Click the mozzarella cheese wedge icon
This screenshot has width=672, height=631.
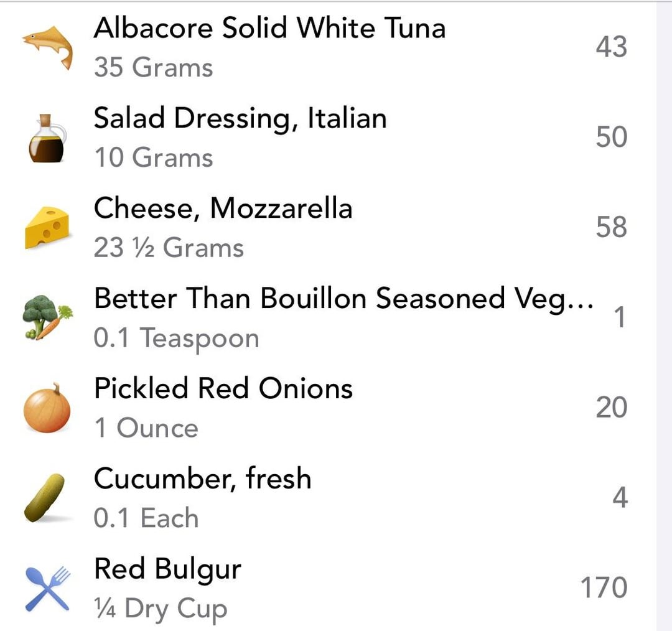click(47, 228)
